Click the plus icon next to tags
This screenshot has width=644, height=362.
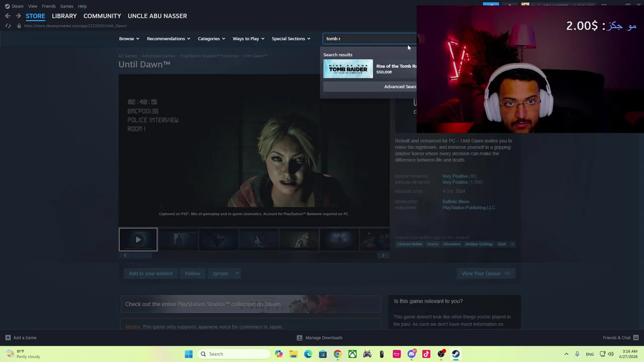(512, 244)
